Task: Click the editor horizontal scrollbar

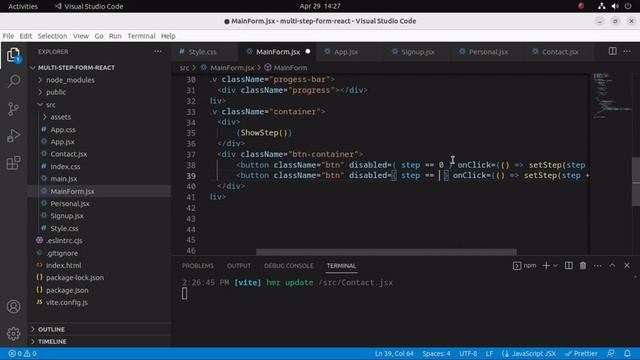Action: [x=386, y=252]
